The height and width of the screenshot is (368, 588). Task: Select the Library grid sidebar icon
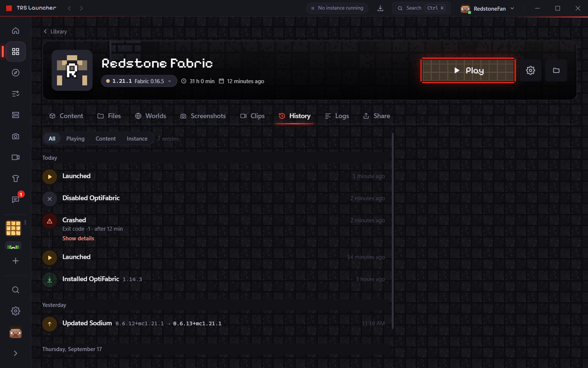[x=15, y=52]
